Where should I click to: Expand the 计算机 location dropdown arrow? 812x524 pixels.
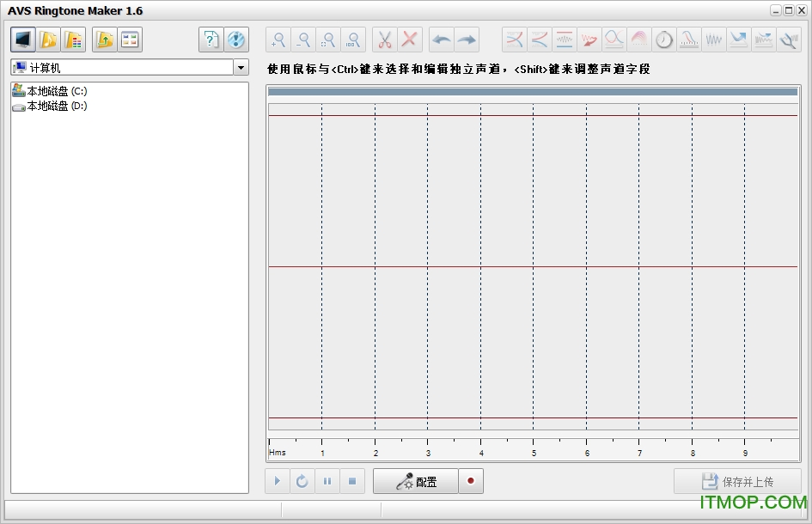point(241,68)
